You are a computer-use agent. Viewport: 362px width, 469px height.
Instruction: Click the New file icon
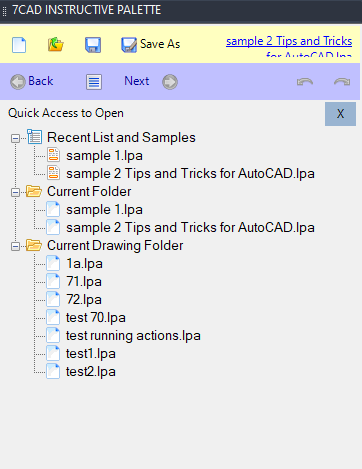(19, 45)
